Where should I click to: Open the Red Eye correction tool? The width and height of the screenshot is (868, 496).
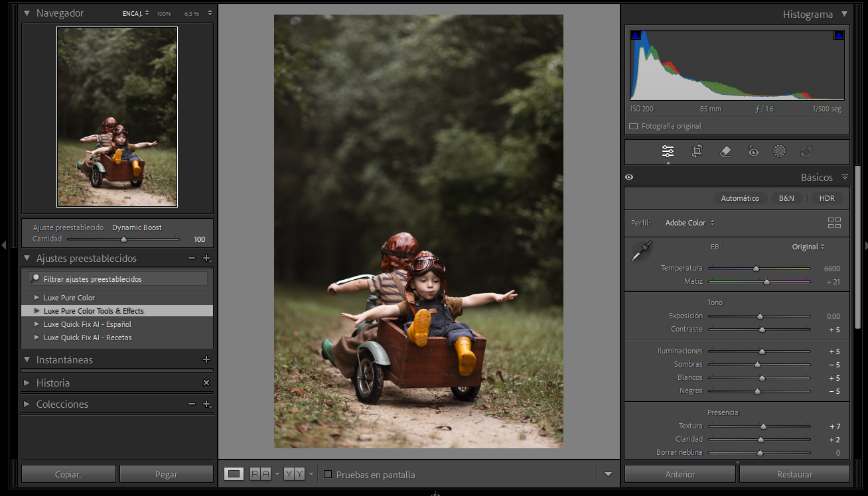(753, 151)
